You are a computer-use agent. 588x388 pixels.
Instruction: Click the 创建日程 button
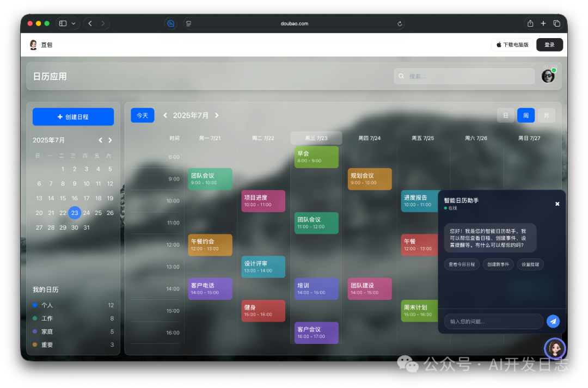pos(73,116)
